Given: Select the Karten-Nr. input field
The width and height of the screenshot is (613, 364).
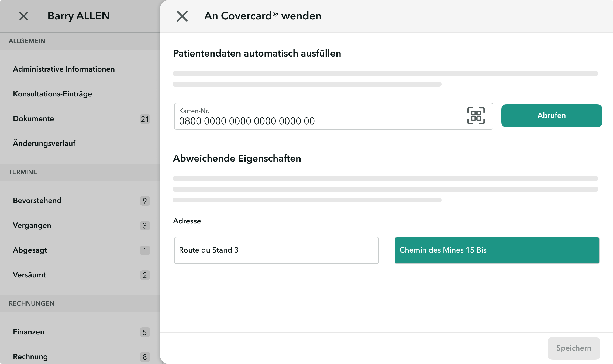Looking at the screenshot, I should point(297,121).
